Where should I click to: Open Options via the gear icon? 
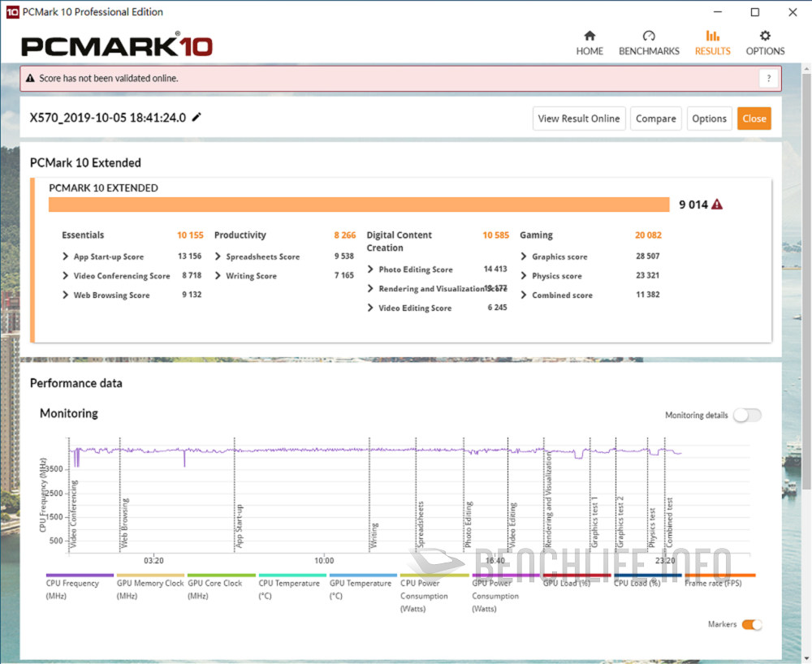(x=765, y=36)
